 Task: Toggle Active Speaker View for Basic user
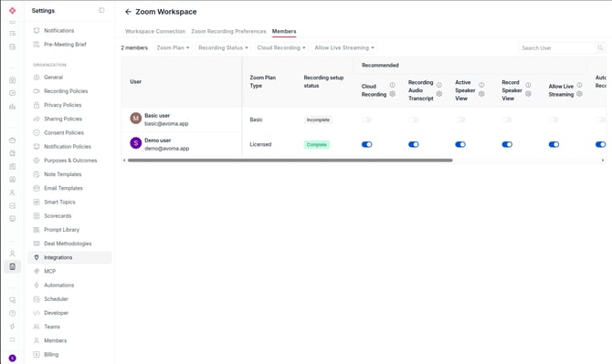point(460,120)
